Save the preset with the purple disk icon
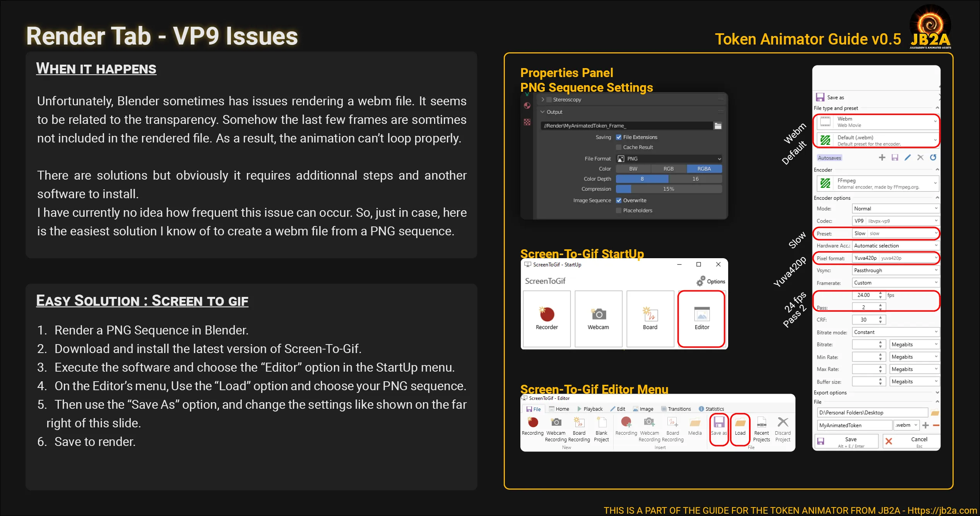This screenshot has width=980, height=516. click(x=895, y=158)
